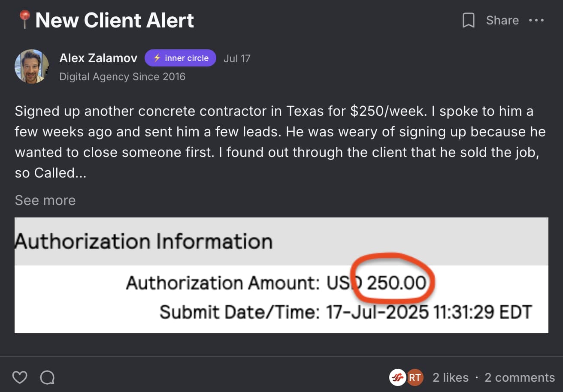Viewport: 563px width, 392px height.
Task: Bookmark the New Client Alert post
Action: (469, 21)
